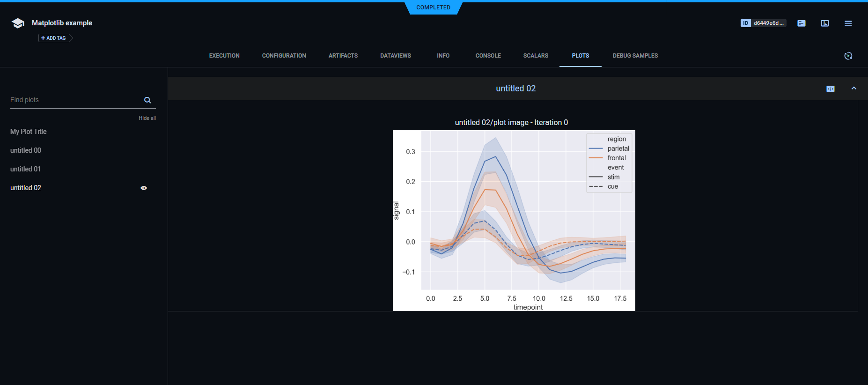Click the Find plots search field
868x385 pixels.
tap(75, 100)
